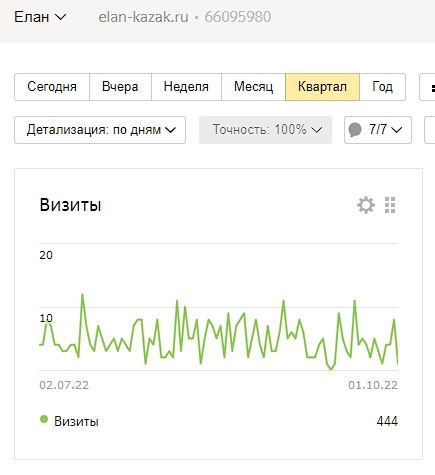Open the Точность: 100% dropdown
Screen dimensions: 435x475
click(x=265, y=130)
